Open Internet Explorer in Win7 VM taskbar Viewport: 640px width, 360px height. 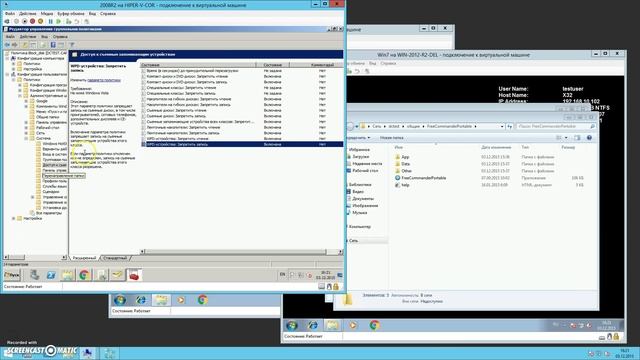tap(313, 325)
